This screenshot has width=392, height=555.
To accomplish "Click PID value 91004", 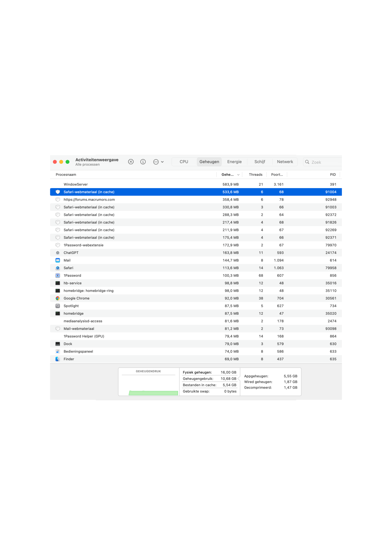I will click(331, 192).
